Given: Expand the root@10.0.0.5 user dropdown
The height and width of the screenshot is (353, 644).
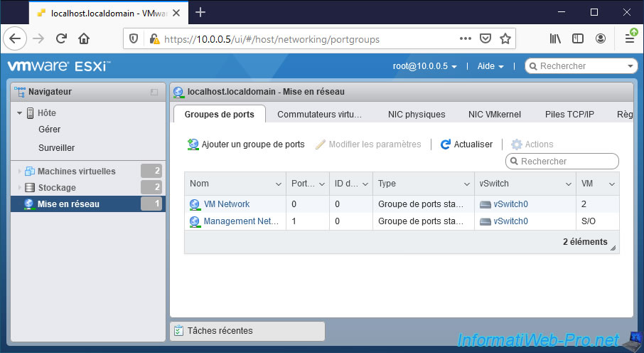Looking at the screenshot, I should click(x=425, y=66).
